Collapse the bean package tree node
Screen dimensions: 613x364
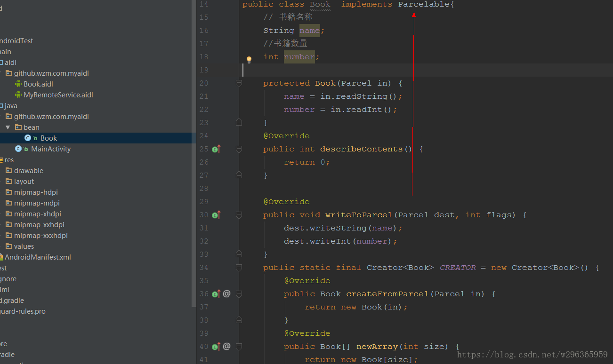click(x=8, y=127)
